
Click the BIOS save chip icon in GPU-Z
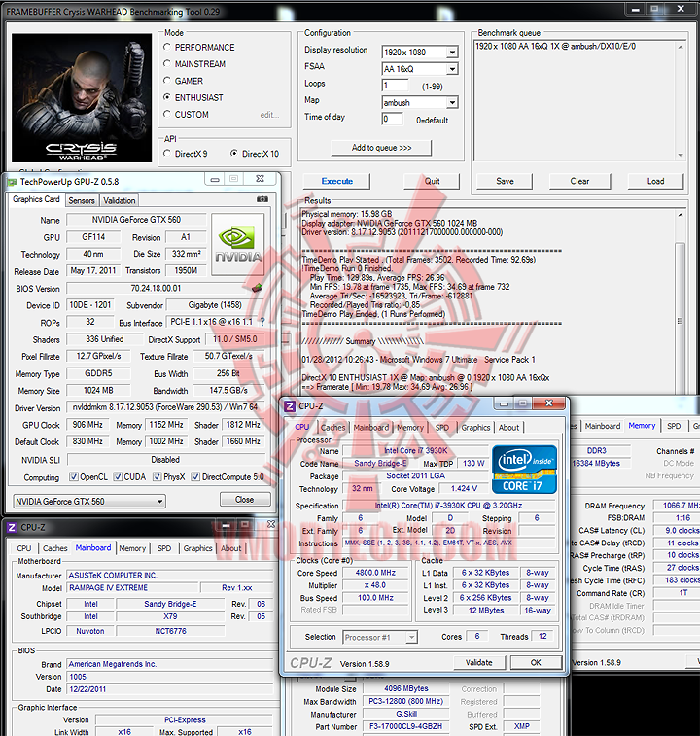click(257, 288)
